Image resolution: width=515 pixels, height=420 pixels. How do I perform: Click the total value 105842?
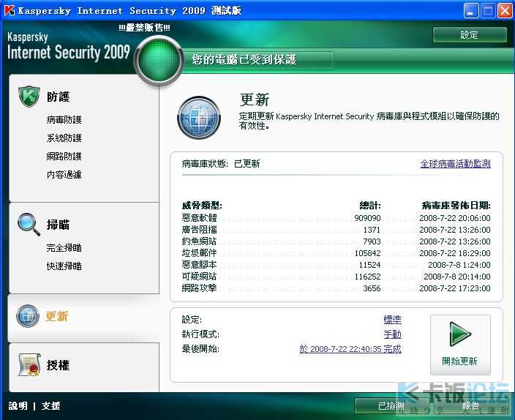click(367, 253)
